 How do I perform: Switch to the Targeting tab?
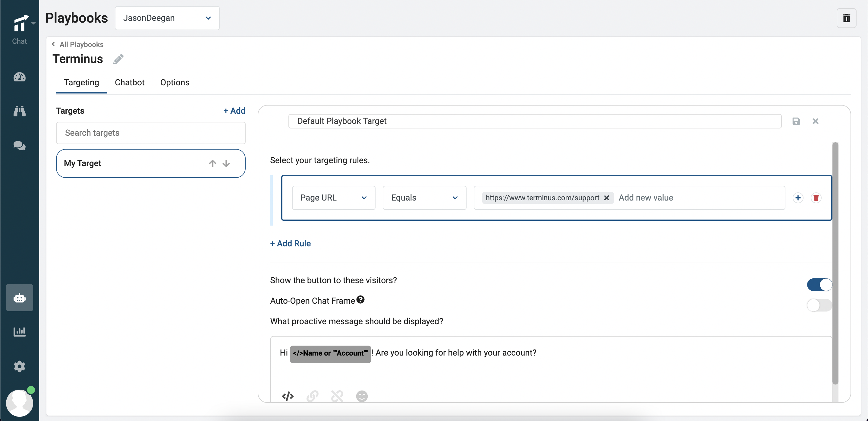pos(82,83)
